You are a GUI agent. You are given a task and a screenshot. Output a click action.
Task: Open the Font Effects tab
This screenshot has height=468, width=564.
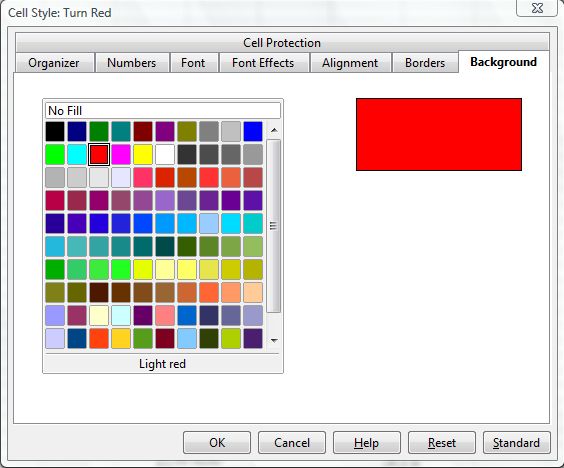point(263,63)
